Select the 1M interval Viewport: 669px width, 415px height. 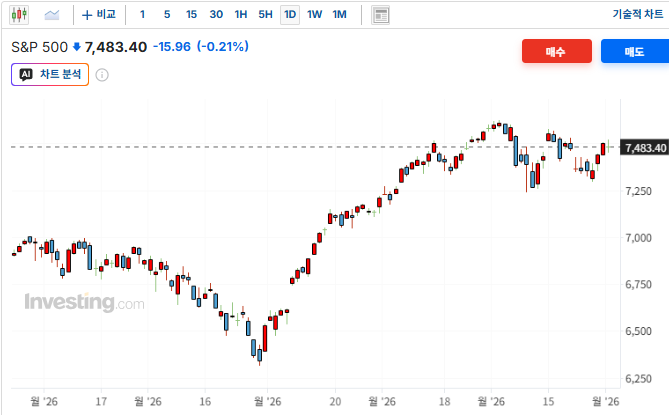pyautogui.click(x=340, y=15)
